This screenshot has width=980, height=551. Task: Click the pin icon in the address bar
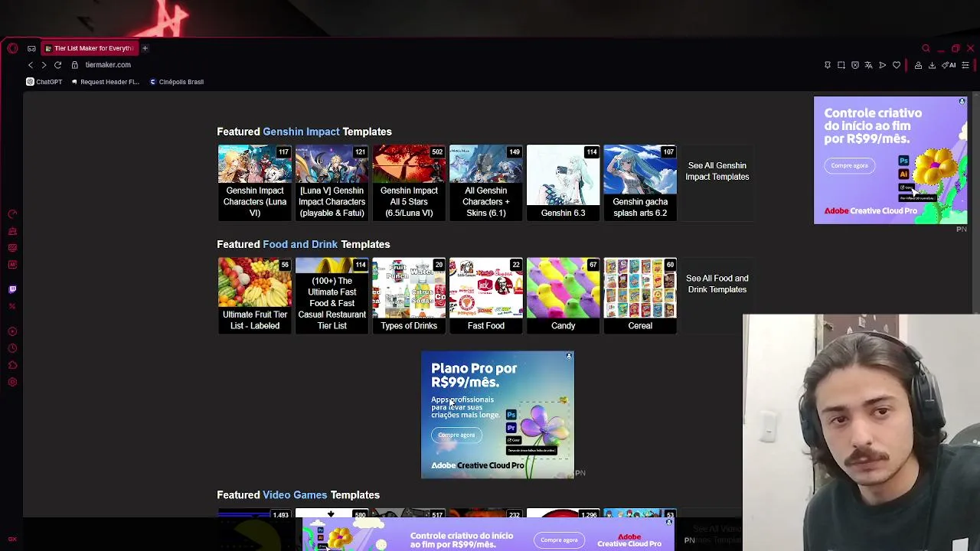tap(828, 65)
